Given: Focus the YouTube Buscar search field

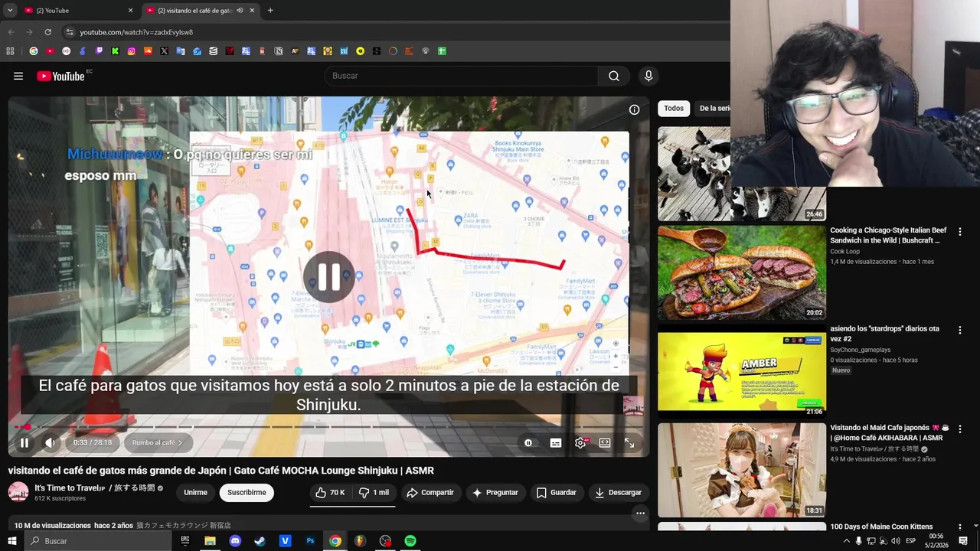Looking at the screenshot, I should 462,76.
